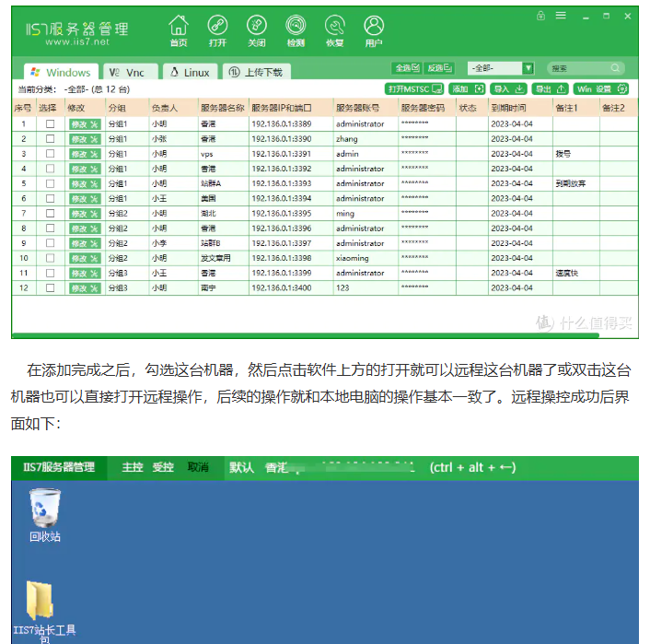Click 主控 in remote session bar
The height and width of the screenshot is (644, 650).
pyautogui.click(x=133, y=467)
